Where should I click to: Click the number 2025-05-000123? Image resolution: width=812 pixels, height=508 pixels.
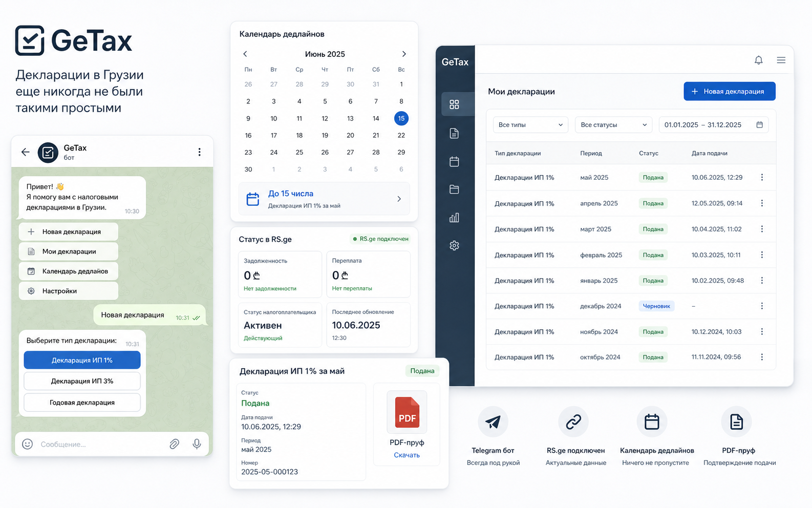coord(269,472)
